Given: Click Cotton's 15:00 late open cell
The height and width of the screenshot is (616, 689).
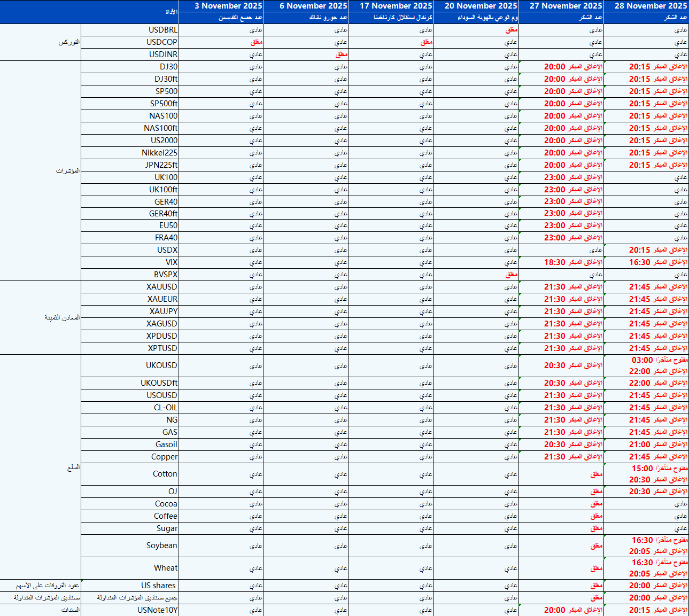Looking at the screenshot, I should point(659,469).
